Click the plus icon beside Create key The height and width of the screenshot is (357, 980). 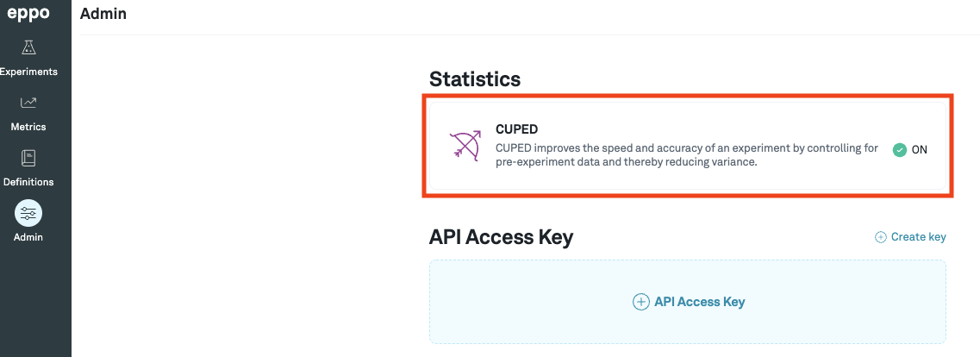pos(880,237)
